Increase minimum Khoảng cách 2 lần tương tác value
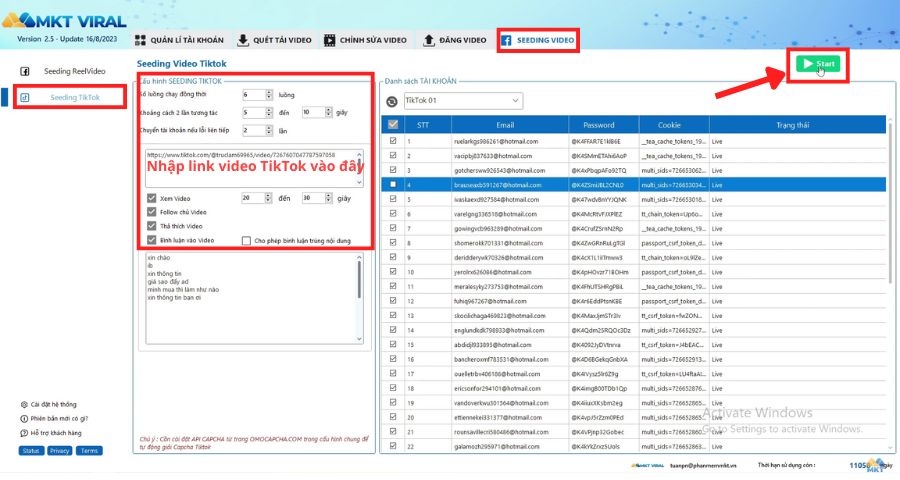The height and width of the screenshot is (480, 900). point(269,110)
